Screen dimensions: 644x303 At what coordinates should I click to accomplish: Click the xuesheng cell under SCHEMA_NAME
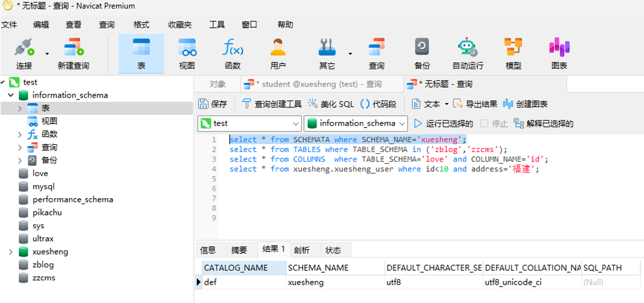[x=306, y=283]
